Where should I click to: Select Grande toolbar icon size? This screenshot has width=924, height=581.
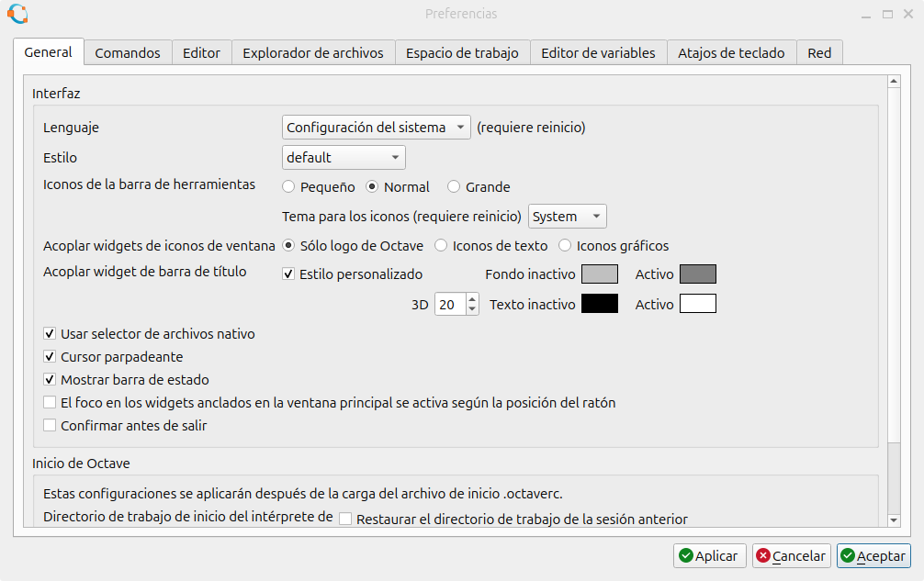(x=454, y=187)
